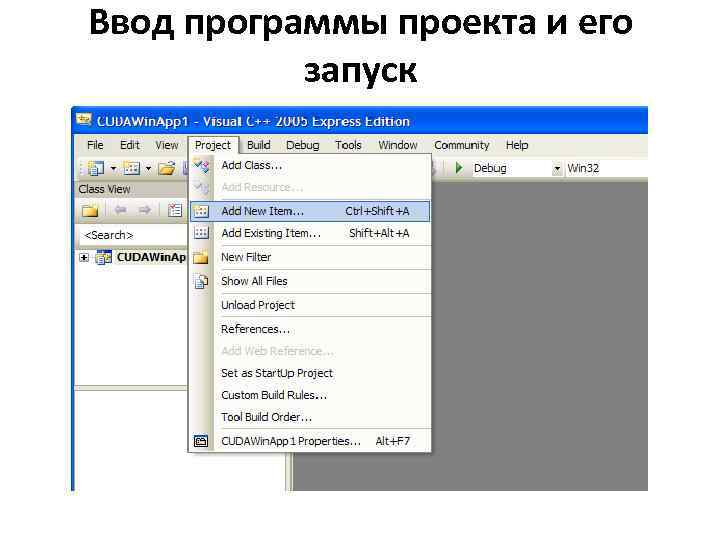The image size is (720, 540).
Task: Click the Class View panel title
Action: coord(104,189)
